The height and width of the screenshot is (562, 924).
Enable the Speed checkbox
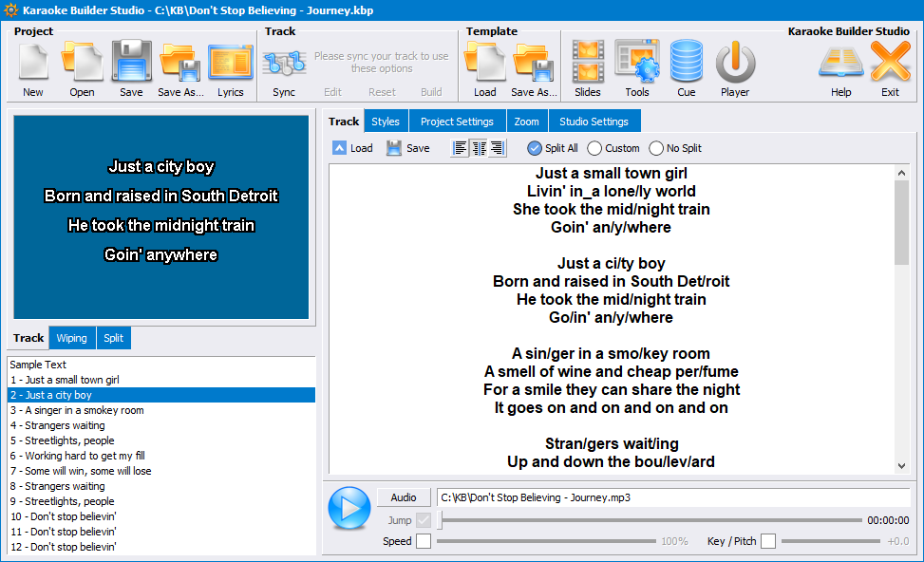[x=424, y=541]
